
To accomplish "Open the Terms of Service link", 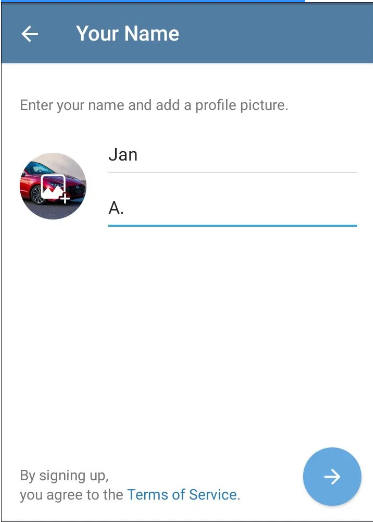I will pos(184,495).
